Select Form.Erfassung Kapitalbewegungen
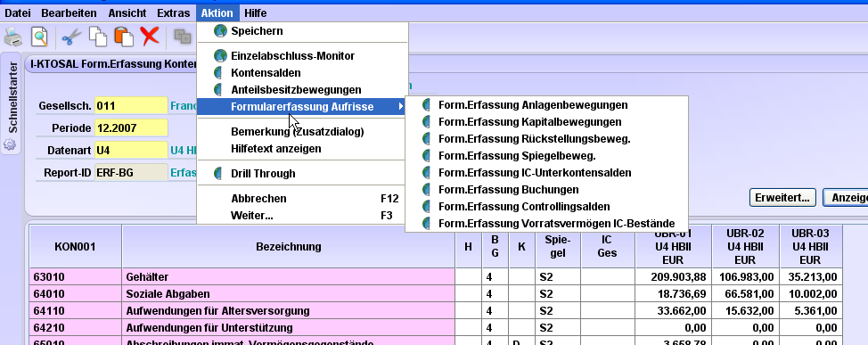The width and height of the screenshot is (868, 345). point(547,122)
